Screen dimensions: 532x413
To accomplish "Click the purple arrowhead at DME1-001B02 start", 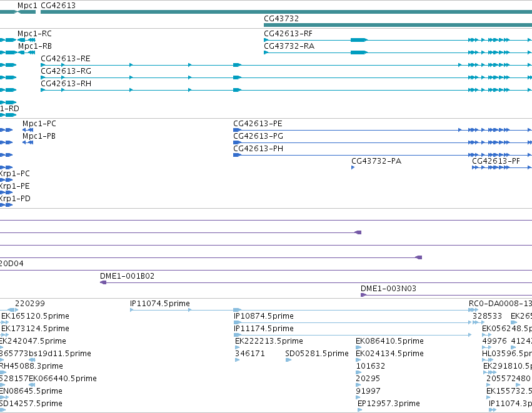I will (103, 282).
